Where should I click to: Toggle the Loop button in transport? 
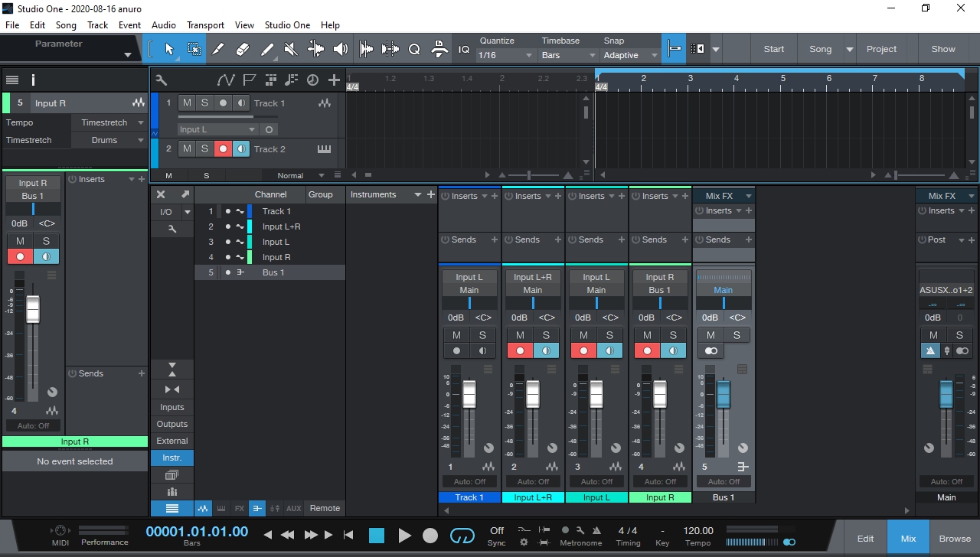pos(462,536)
